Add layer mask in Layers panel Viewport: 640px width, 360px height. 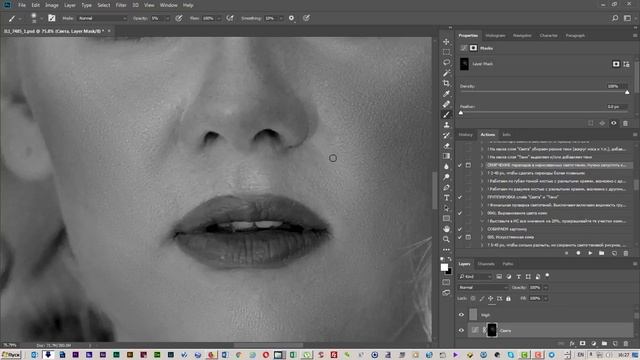pyautogui.click(x=582, y=344)
